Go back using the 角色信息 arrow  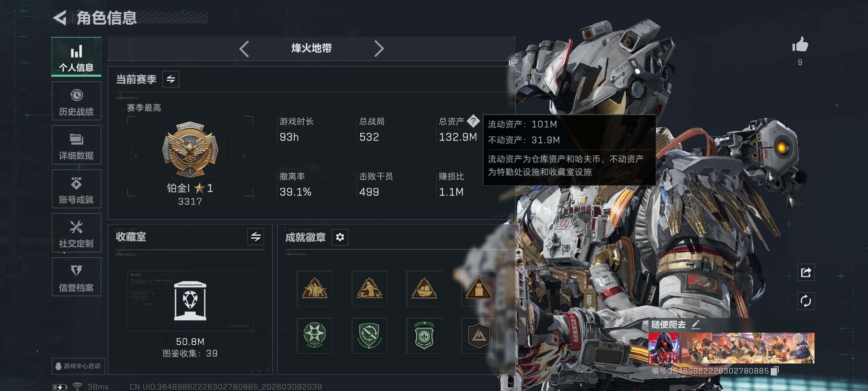(60, 18)
